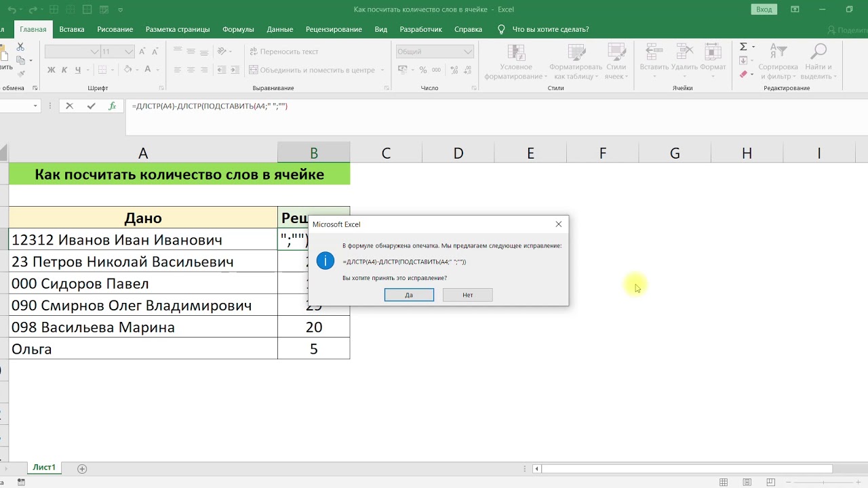Click the cancel X formula bar icon
This screenshot has height=488, width=868.
(69, 106)
